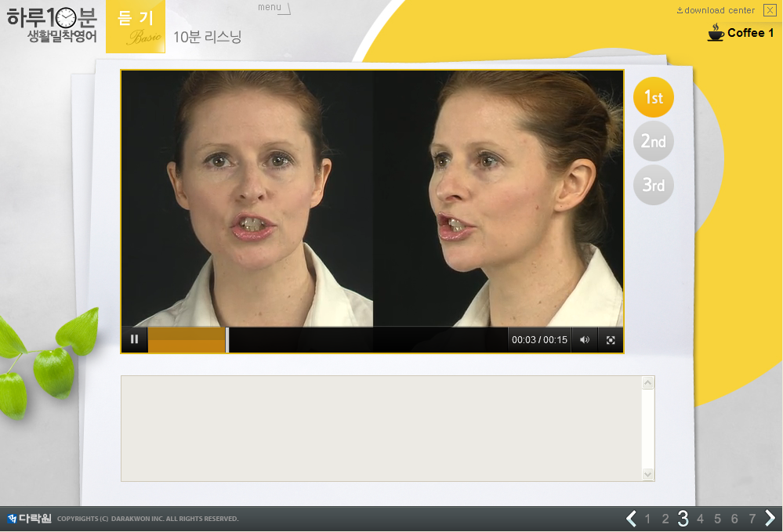The width and height of the screenshot is (783, 532).
Task: Click the 다락원 publisher logo
Action: pos(29,519)
